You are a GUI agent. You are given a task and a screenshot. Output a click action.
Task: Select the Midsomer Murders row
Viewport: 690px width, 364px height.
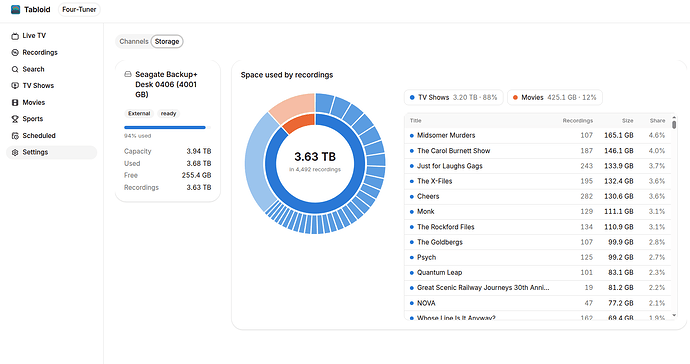point(538,136)
